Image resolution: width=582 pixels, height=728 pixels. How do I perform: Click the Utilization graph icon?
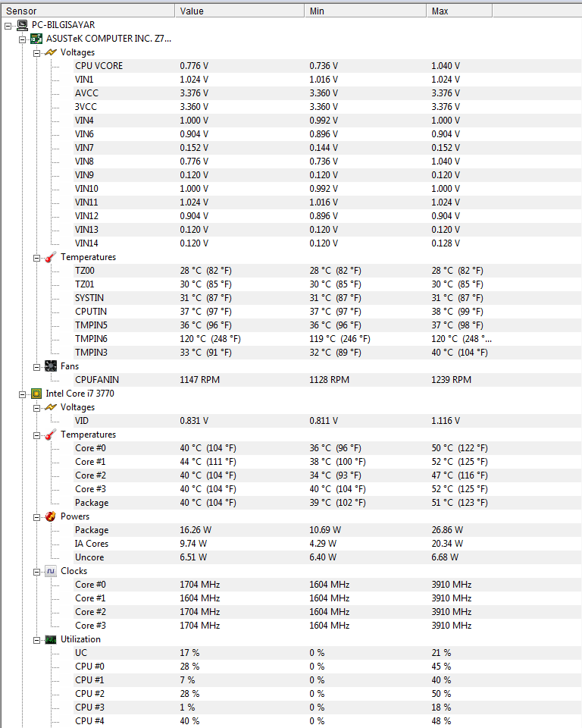[x=50, y=639]
